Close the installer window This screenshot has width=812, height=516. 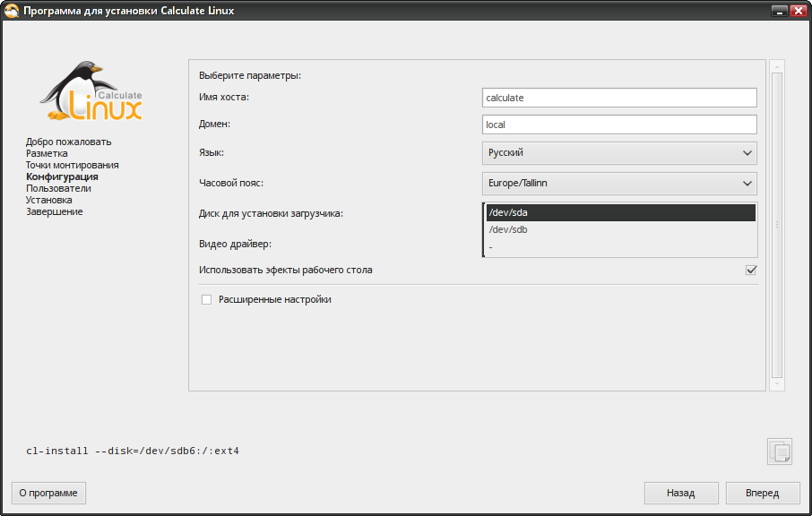pyautogui.click(x=798, y=11)
